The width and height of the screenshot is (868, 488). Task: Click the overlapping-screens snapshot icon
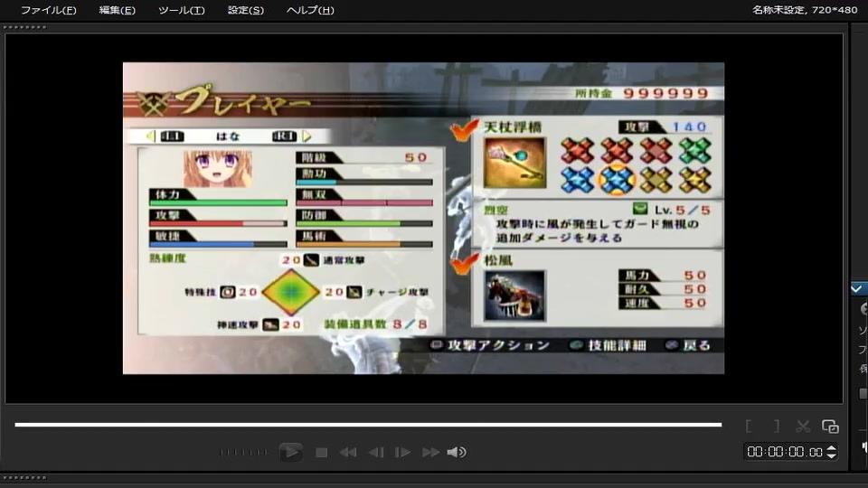[830, 426]
